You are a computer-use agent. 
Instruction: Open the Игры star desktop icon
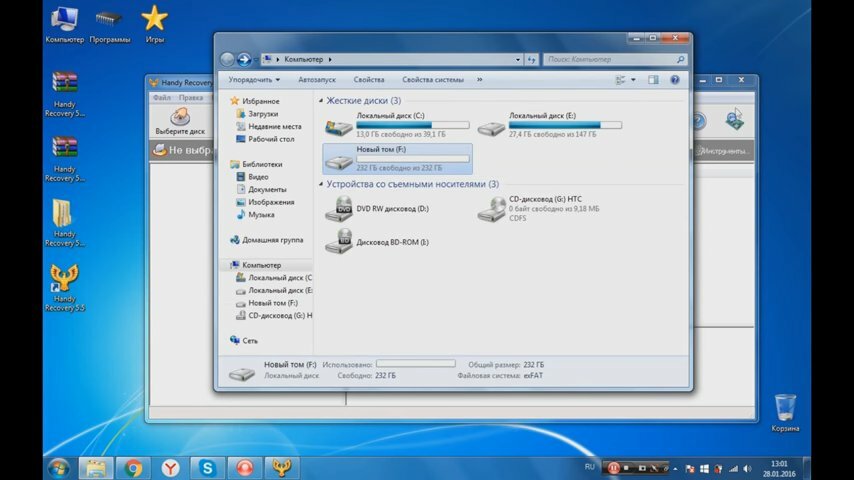click(x=155, y=25)
